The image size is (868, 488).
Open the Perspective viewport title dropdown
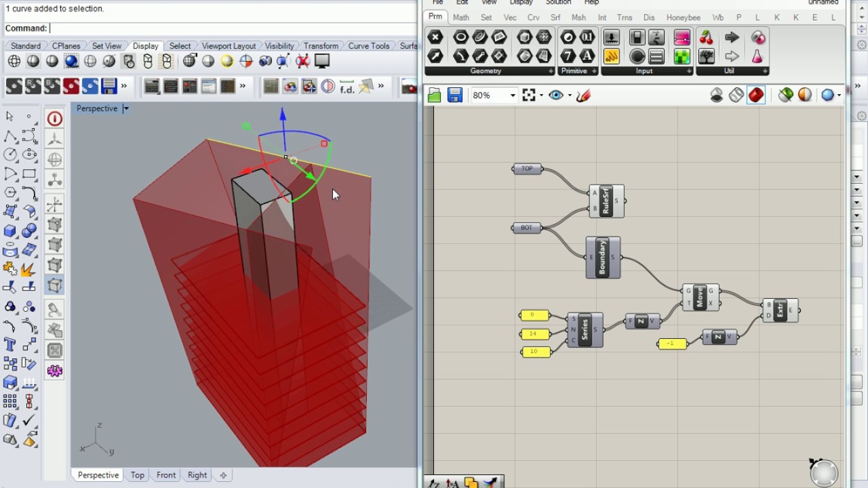click(x=125, y=108)
